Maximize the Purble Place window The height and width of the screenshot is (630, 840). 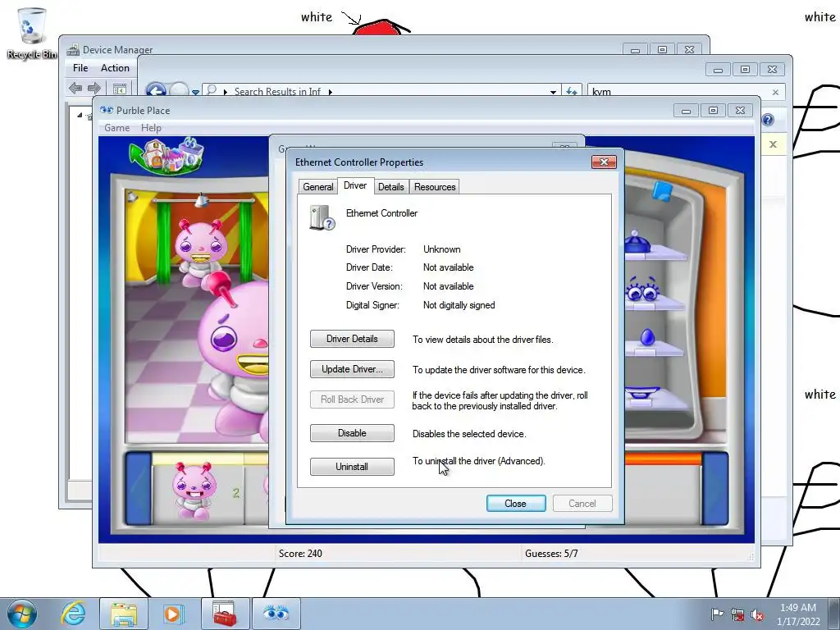coord(713,111)
